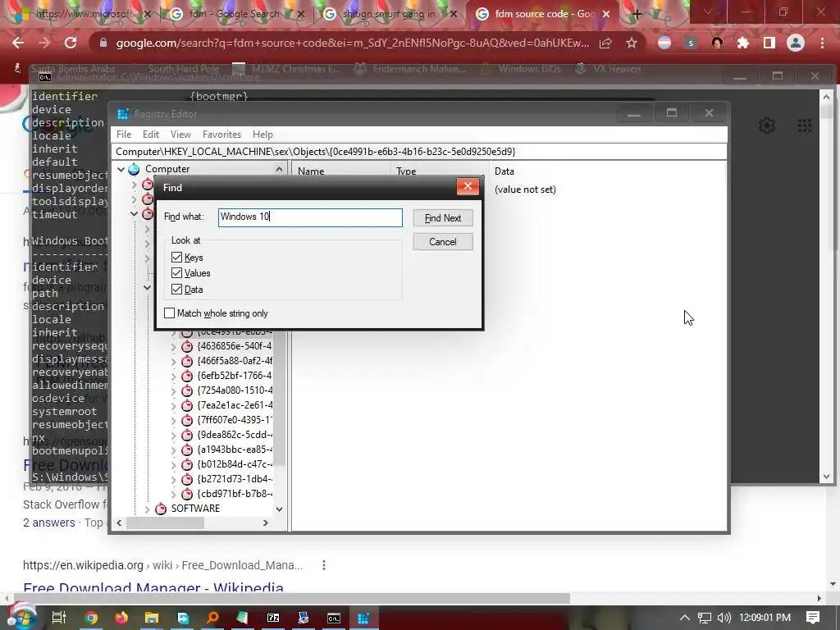Click the registry tree horizontal scrollbar thumb
Viewport: 840px width, 630px height.
[165, 523]
